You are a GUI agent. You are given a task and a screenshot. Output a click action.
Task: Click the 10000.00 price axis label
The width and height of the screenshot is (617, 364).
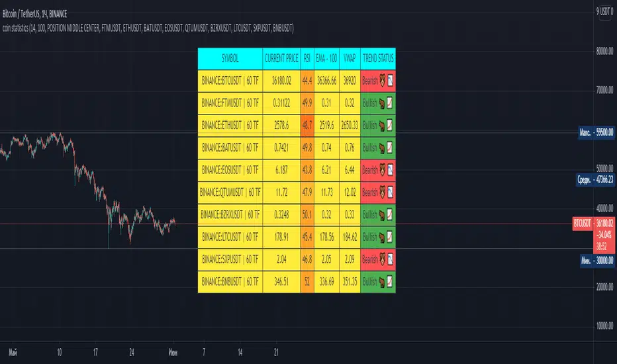(604, 326)
